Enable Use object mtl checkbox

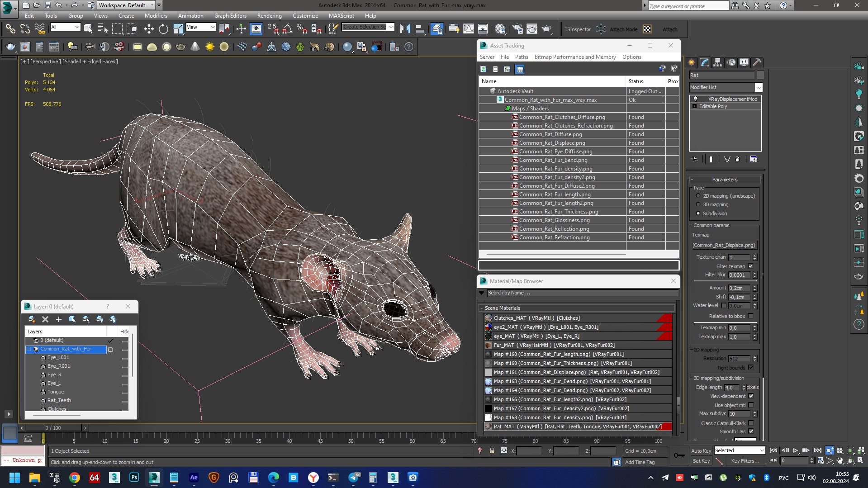751,405
